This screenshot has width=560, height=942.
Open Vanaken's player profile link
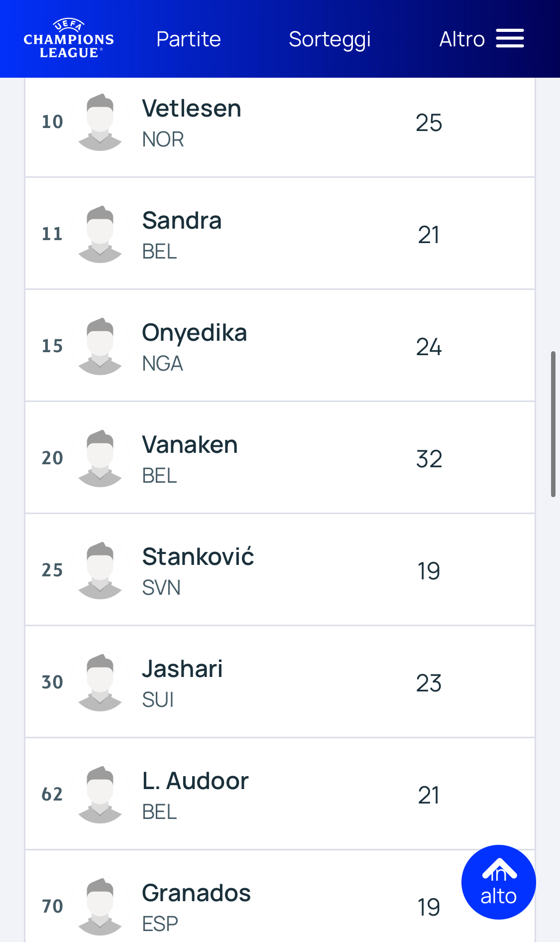coord(190,445)
